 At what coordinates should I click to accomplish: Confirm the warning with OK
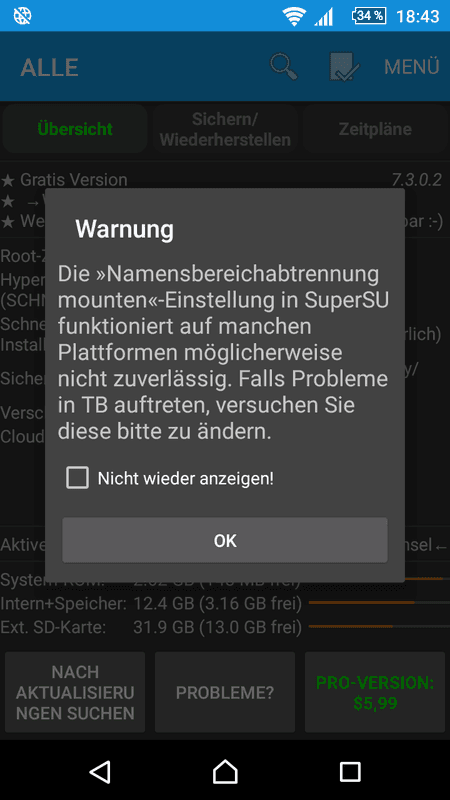point(225,540)
